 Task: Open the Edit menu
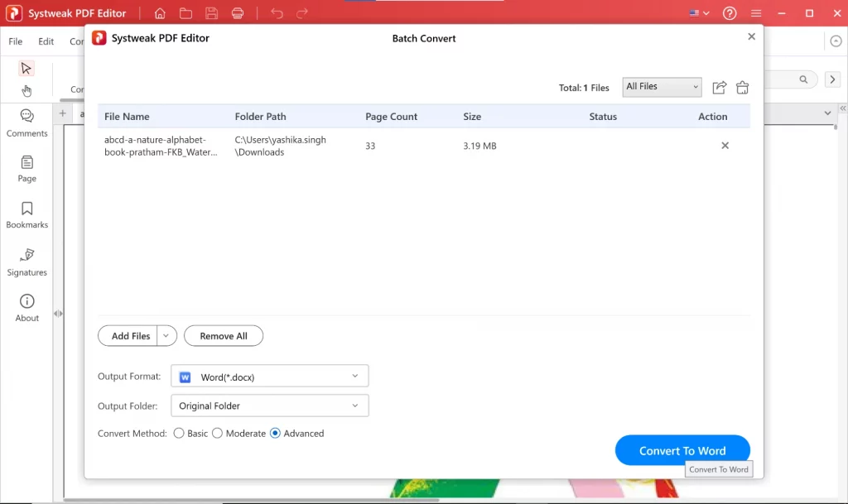click(x=46, y=41)
